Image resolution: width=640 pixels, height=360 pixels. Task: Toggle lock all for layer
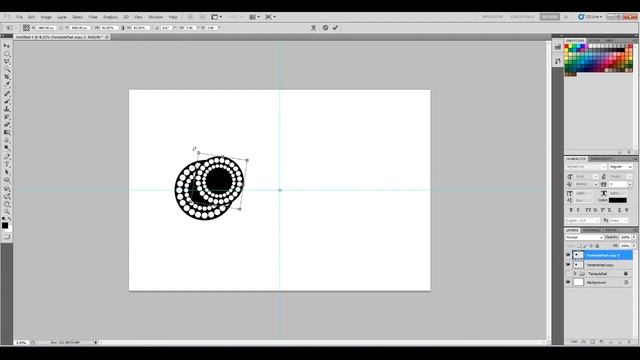coord(597,246)
